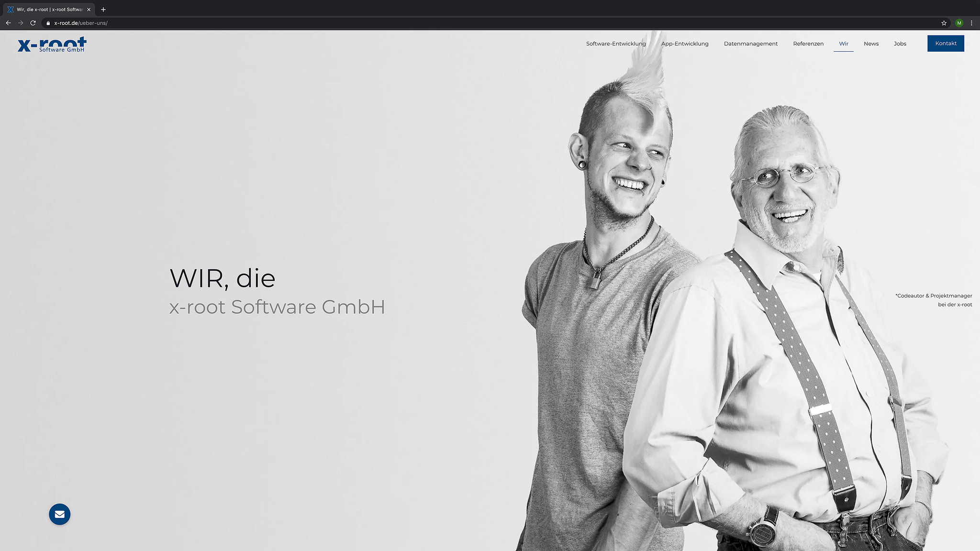Screen dimensions: 980x551
Task: Reload the page with refresh icon
Action: tap(33, 23)
